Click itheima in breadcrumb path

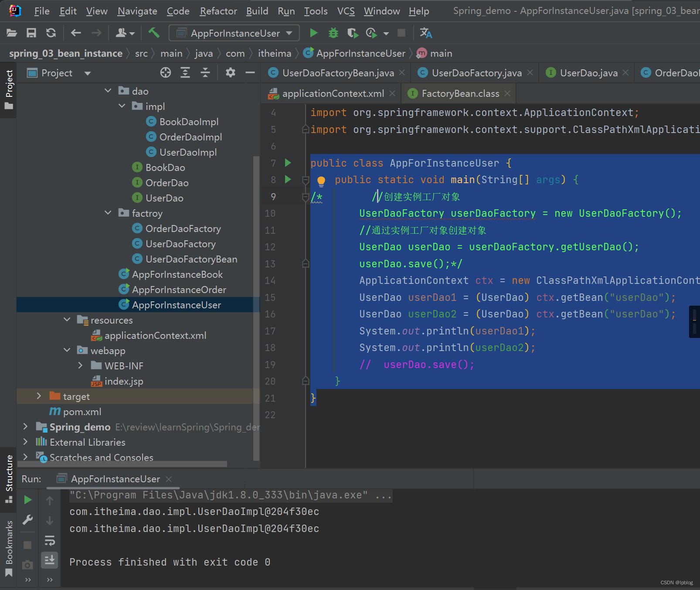pyautogui.click(x=275, y=53)
